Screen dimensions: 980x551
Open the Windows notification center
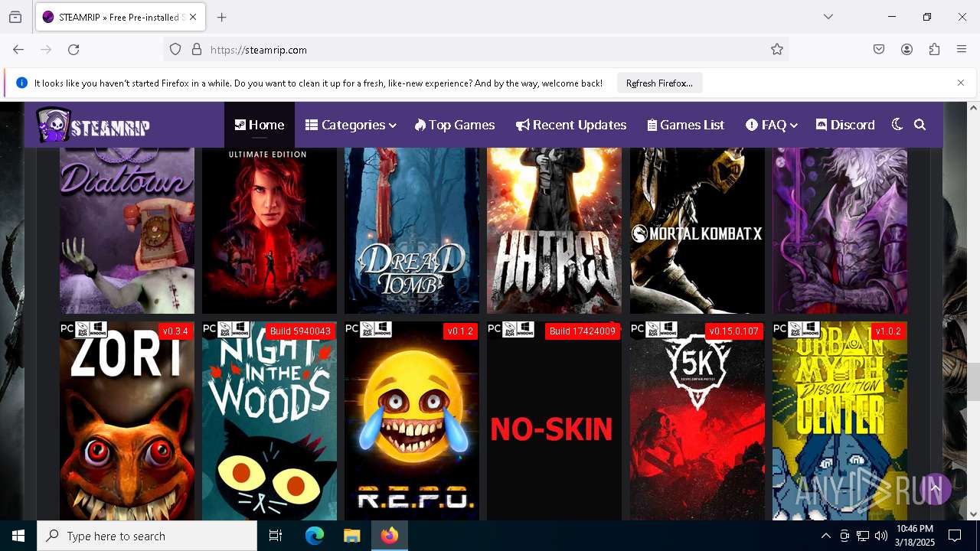(x=955, y=536)
